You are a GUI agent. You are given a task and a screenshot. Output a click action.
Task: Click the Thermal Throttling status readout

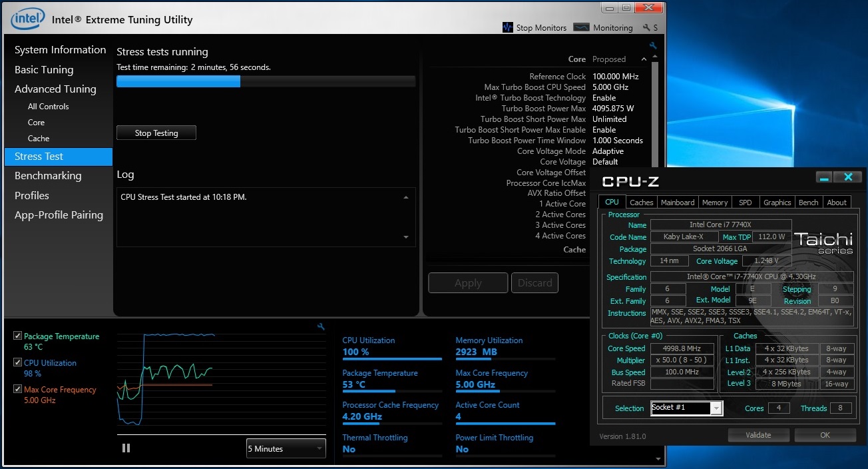click(x=349, y=450)
